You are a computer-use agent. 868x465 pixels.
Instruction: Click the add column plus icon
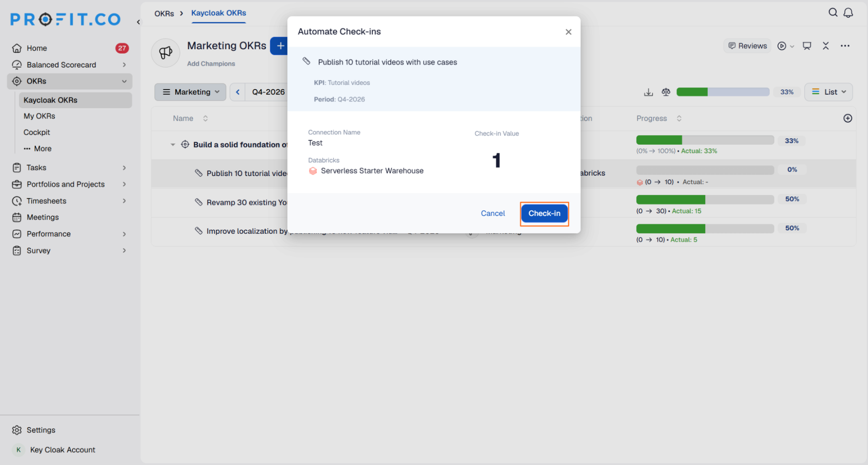tap(847, 118)
